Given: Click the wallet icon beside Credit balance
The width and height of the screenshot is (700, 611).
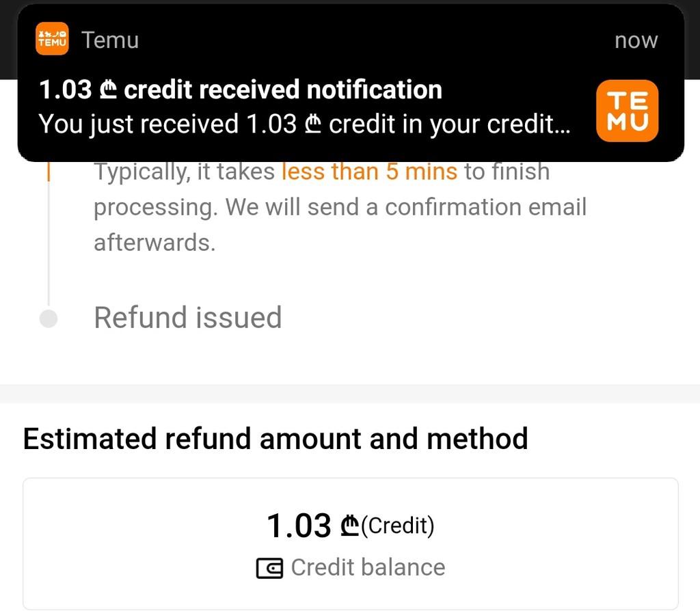Looking at the screenshot, I should point(270,568).
